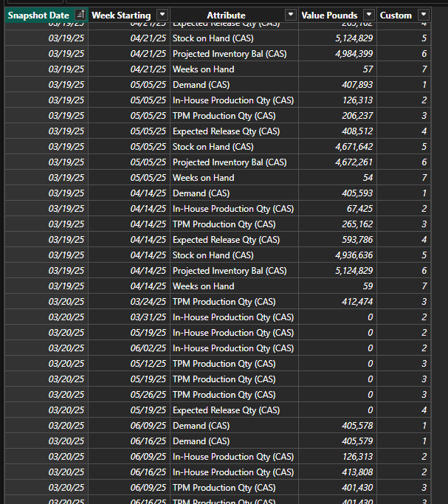Click the 0 value in the 03/31/25 row
The height and width of the screenshot is (504, 448).
click(x=371, y=317)
